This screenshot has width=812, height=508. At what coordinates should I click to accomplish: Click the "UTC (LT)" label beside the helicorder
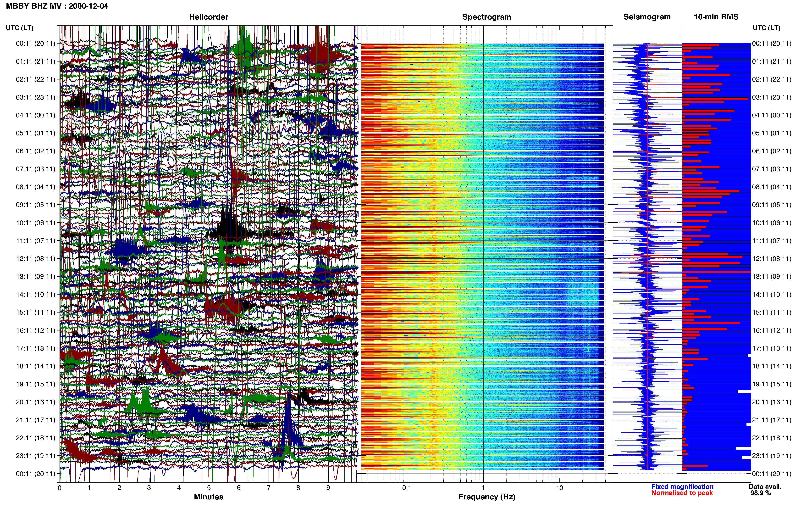click(x=20, y=28)
